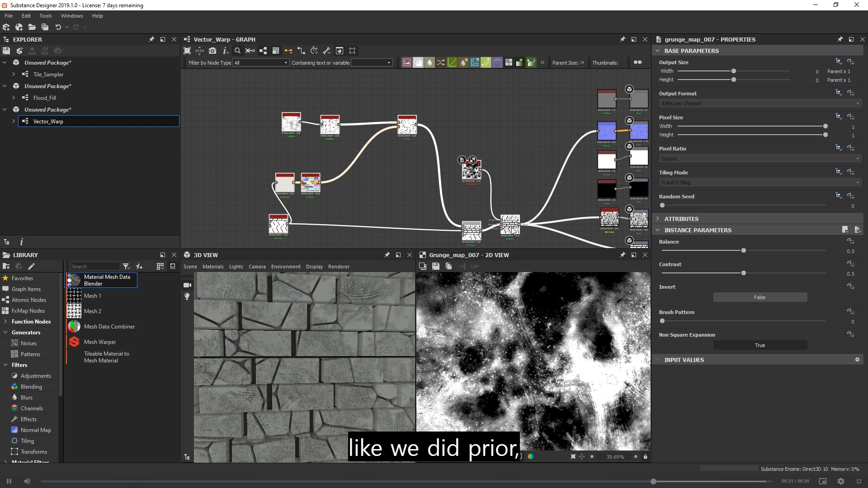Collapse the BASE PARAMETERS section
The height and width of the screenshot is (488, 868).
coord(658,51)
